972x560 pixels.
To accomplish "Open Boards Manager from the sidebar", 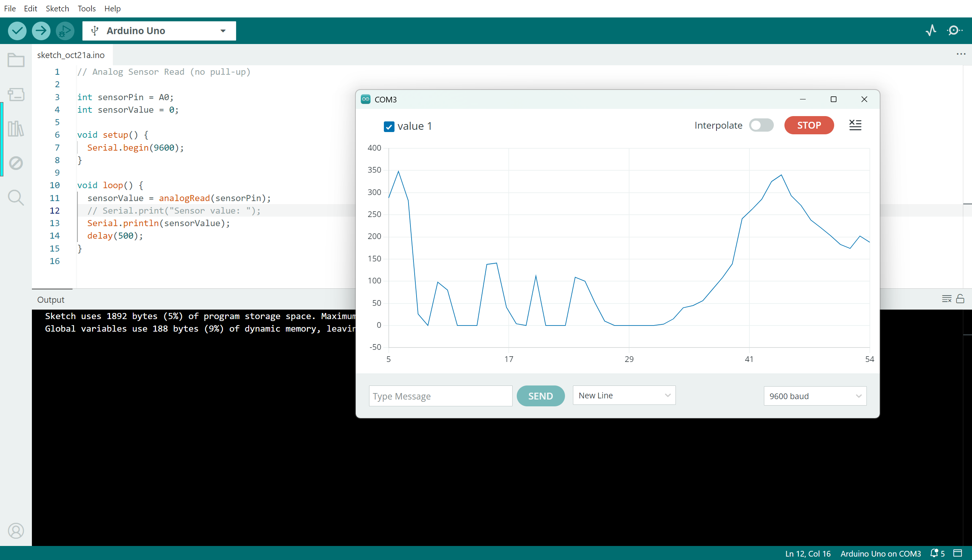I will coord(16,94).
